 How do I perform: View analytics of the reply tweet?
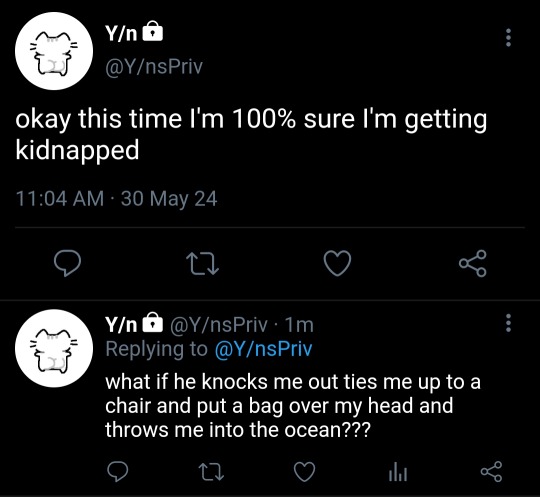point(398,472)
